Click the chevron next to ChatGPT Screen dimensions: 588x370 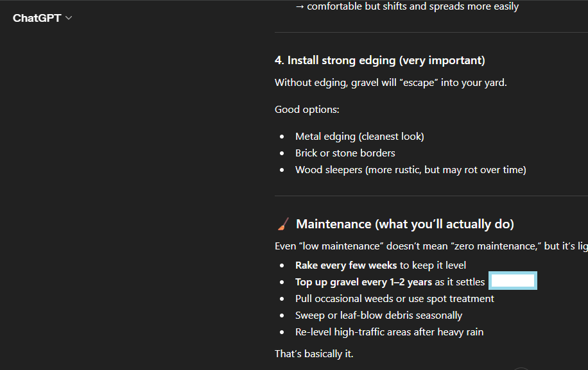pyautogui.click(x=69, y=18)
